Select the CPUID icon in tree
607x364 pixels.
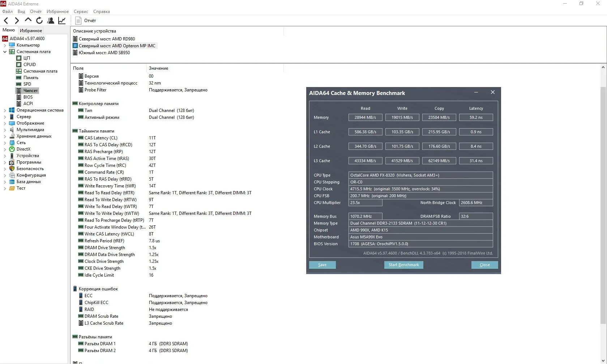(19, 65)
